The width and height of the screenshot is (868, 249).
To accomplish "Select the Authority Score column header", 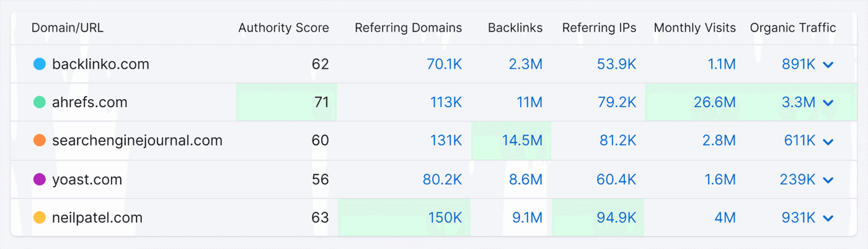I will point(284,28).
